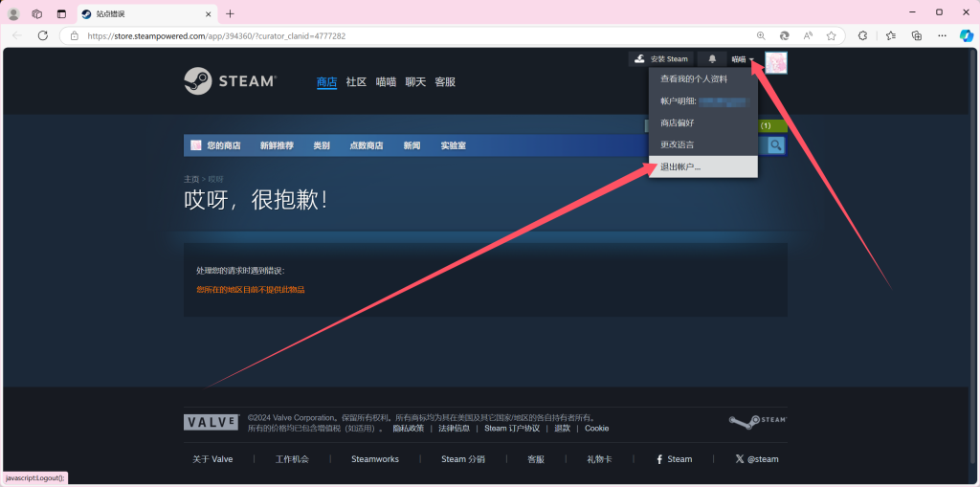
Task: Open the 隐私政策 footer link
Action: tap(408, 429)
